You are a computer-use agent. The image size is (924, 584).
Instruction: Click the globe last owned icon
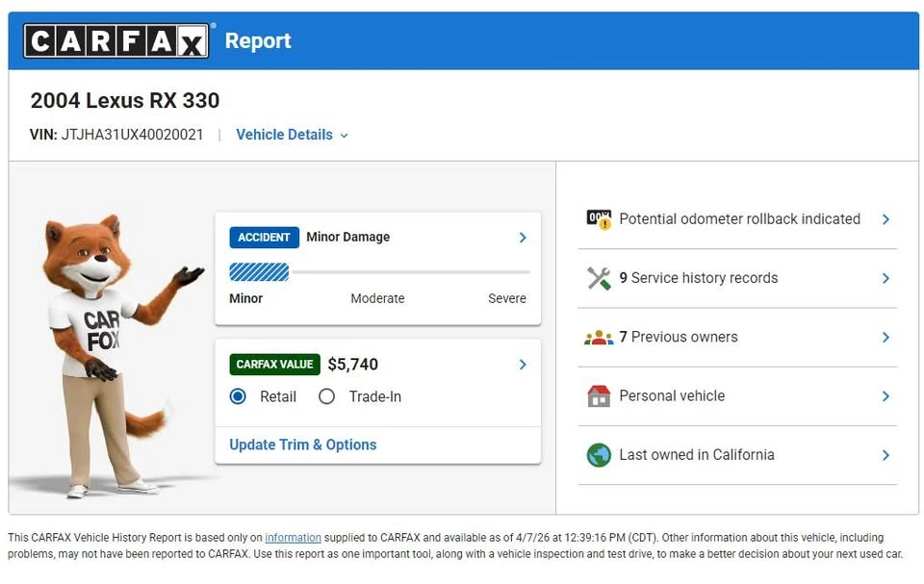(599, 455)
